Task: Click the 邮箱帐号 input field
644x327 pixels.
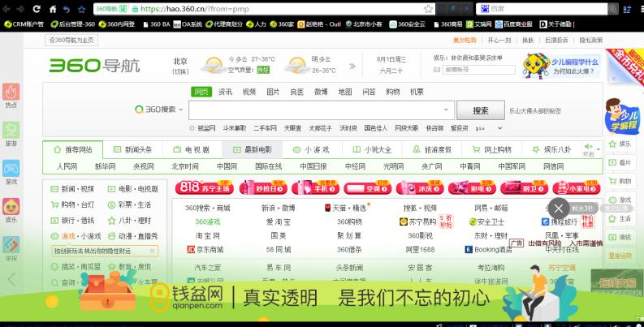Action: 479,70
